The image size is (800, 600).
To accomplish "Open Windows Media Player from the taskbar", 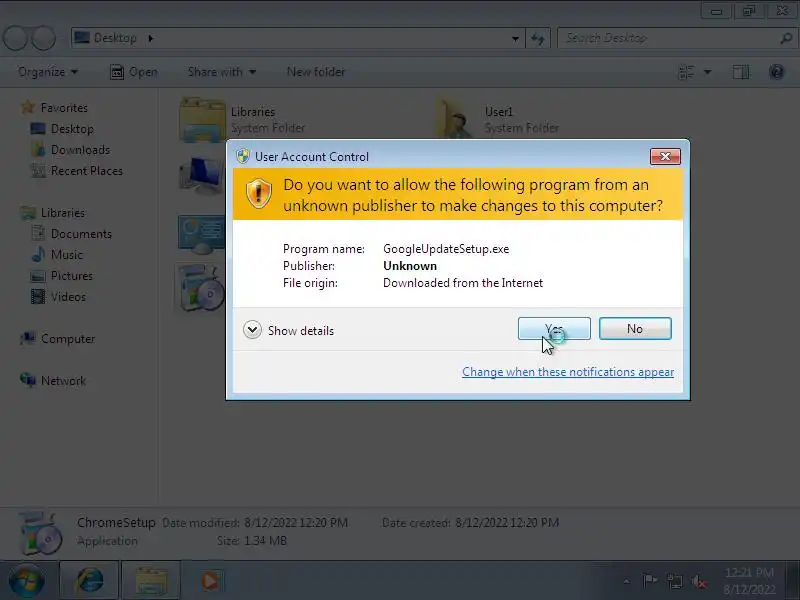I will pyautogui.click(x=210, y=581).
